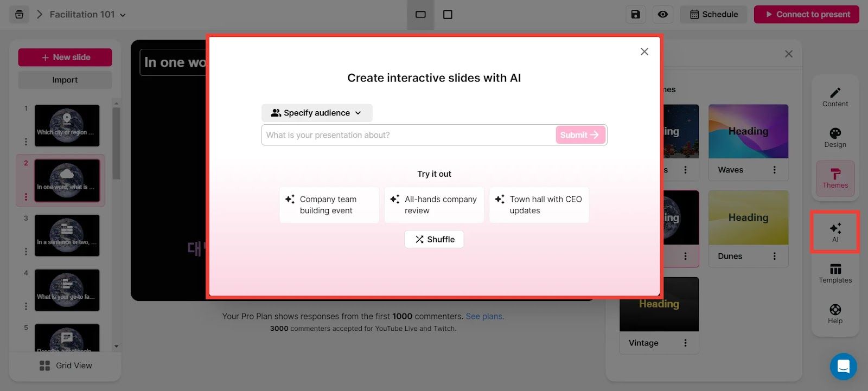Switch to square aspect ratio view
The height and width of the screenshot is (391, 868).
tap(448, 15)
